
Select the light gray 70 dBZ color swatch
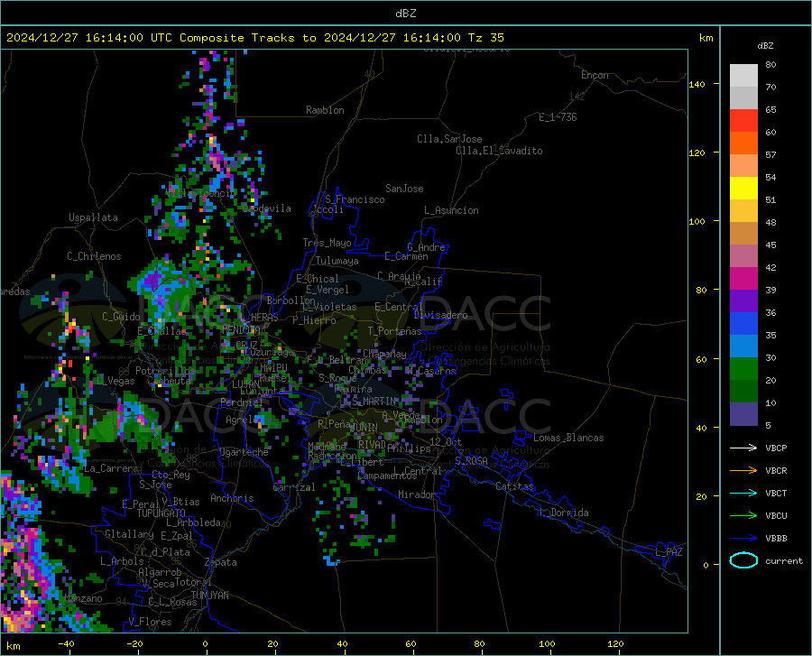click(x=743, y=76)
